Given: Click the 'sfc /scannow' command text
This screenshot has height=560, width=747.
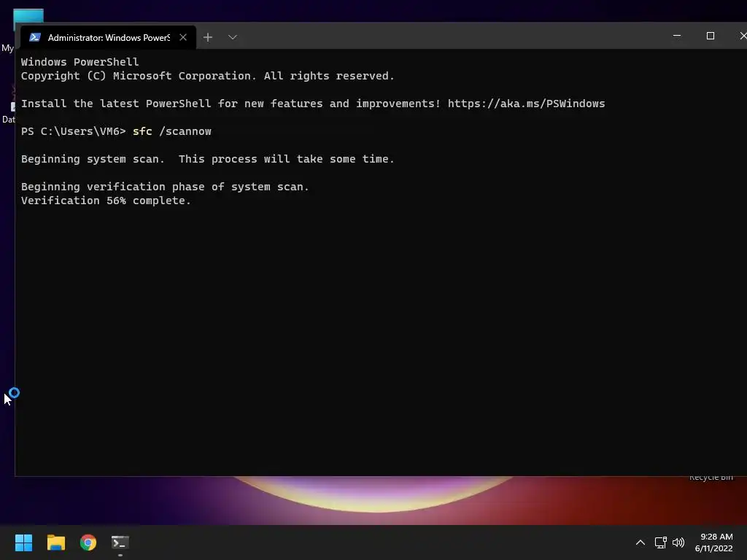Looking at the screenshot, I should (172, 131).
